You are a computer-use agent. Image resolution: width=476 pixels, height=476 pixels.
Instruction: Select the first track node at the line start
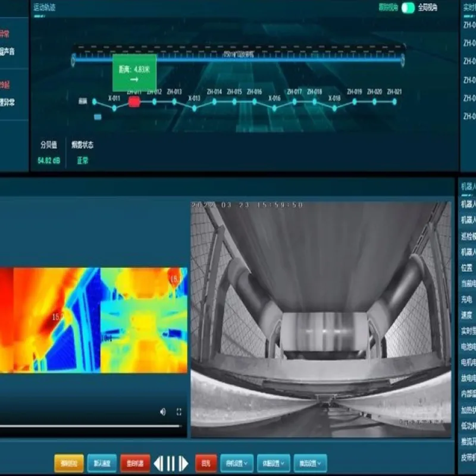coord(95,101)
